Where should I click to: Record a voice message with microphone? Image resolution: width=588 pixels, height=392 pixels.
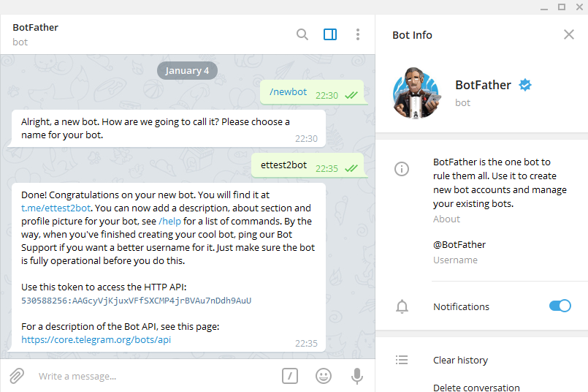[357, 376]
